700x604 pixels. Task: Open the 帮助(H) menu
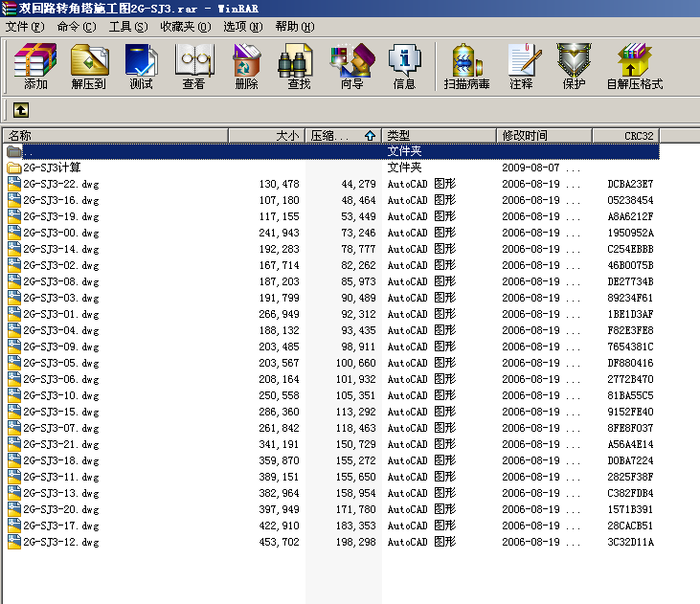(x=295, y=27)
